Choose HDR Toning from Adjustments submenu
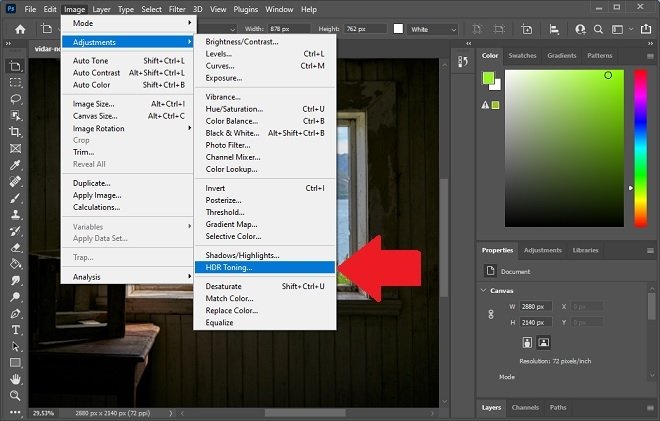Viewport: 660px width, 421px height. pos(265,267)
